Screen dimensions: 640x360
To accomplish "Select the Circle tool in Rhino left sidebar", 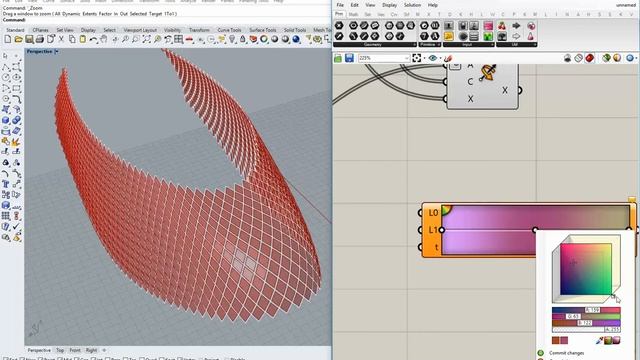I will [x=6, y=78].
